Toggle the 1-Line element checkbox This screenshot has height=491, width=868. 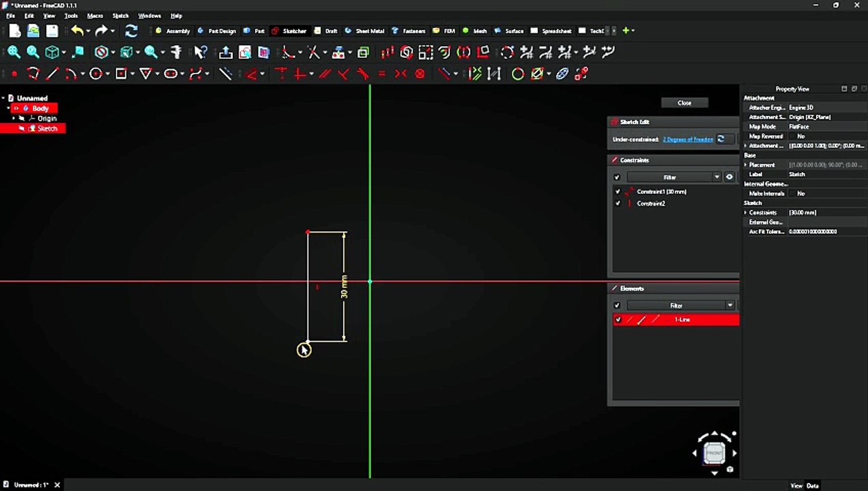[618, 319]
